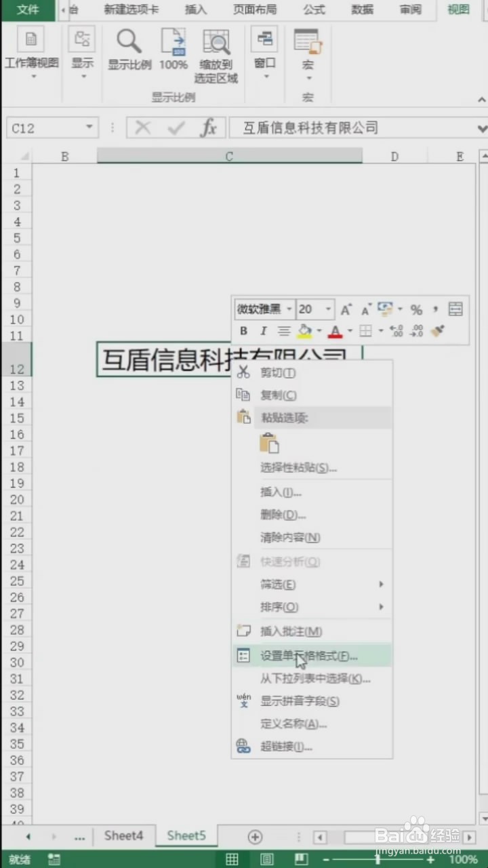Choose 插入批注(M) in context menu

312,631
